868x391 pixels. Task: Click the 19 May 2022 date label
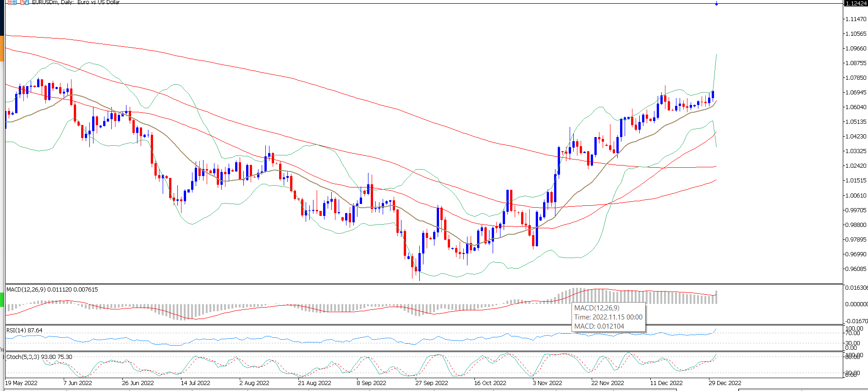point(22,383)
